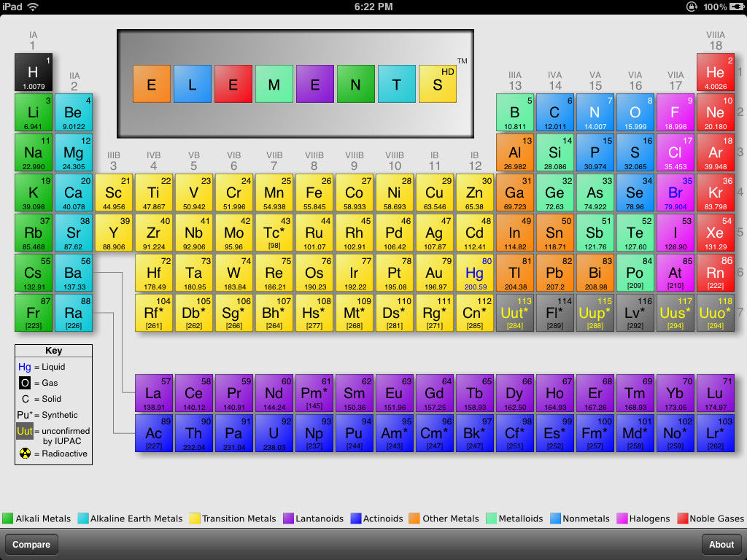Select the Halogens legend swatch
The width and height of the screenshot is (747, 560).
(622, 518)
